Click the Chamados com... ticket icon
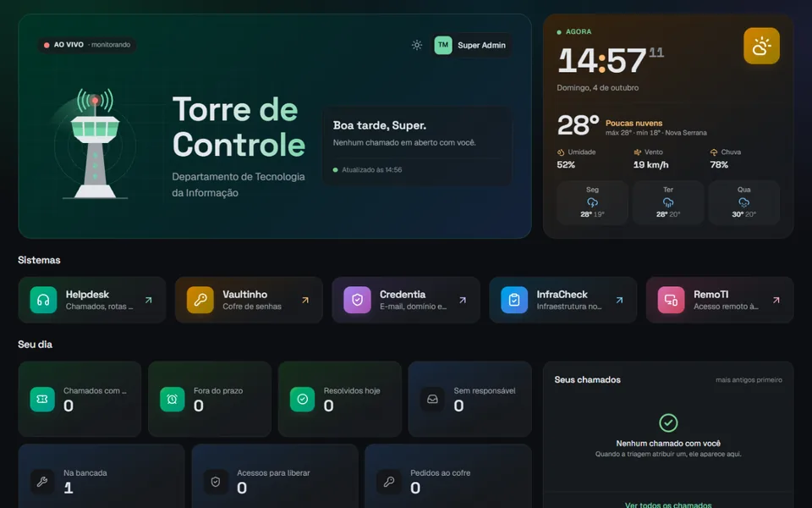The height and width of the screenshot is (508, 812). click(42, 399)
